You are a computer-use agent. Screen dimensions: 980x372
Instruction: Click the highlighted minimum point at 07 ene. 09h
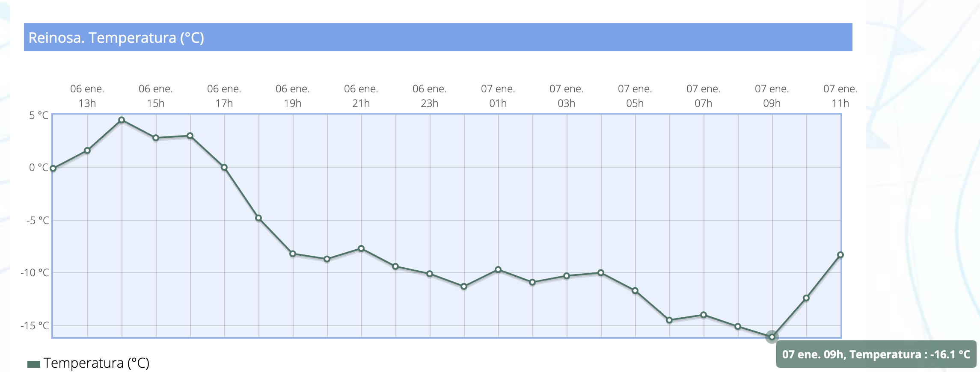tap(772, 337)
